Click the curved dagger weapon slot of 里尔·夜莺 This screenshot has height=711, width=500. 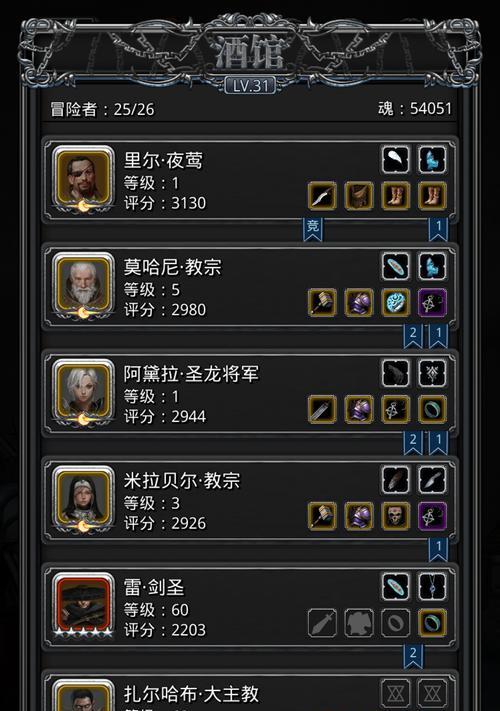[x=322, y=196]
